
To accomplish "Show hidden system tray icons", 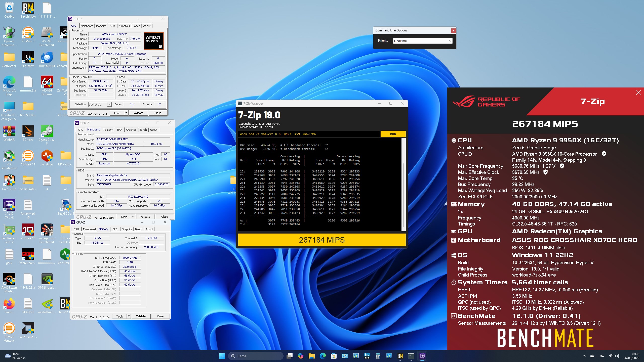I will 584,356.
